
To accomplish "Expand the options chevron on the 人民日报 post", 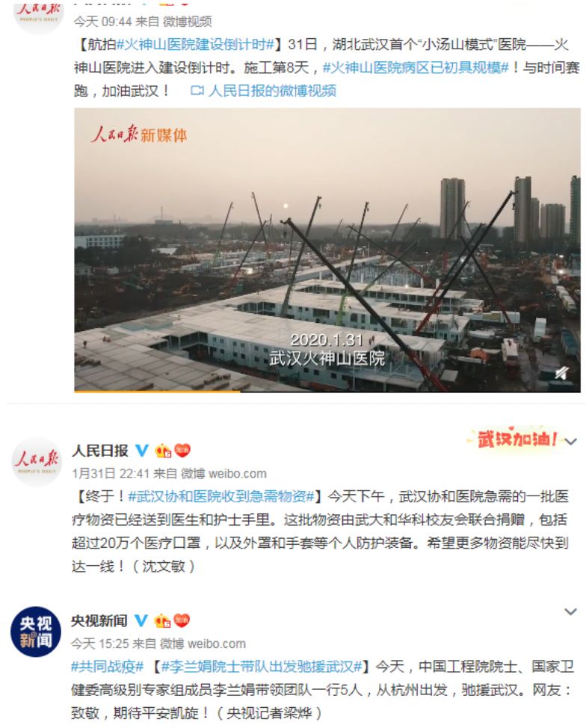I will 570,442.
